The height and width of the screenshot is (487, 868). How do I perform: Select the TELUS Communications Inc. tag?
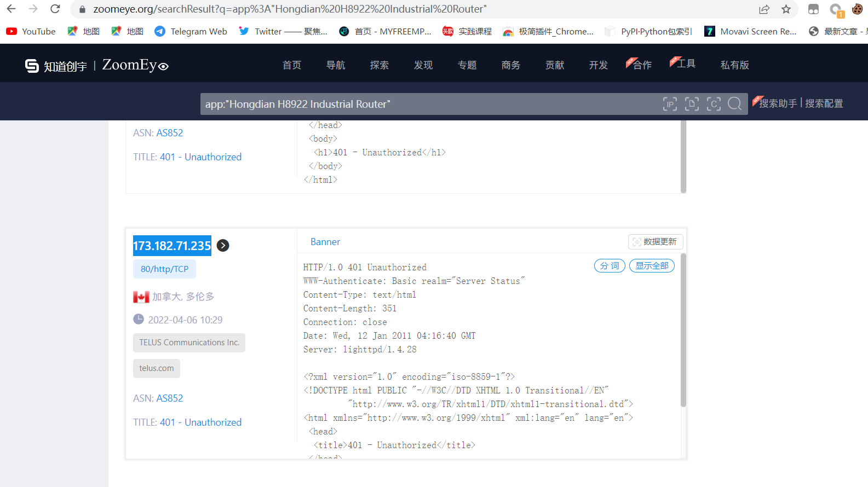coord(189,343)
